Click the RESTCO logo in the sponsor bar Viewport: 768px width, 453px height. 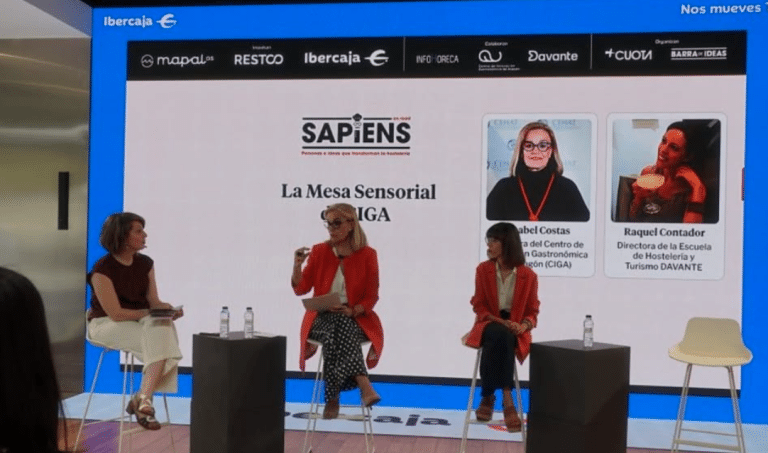coord(259,59)
